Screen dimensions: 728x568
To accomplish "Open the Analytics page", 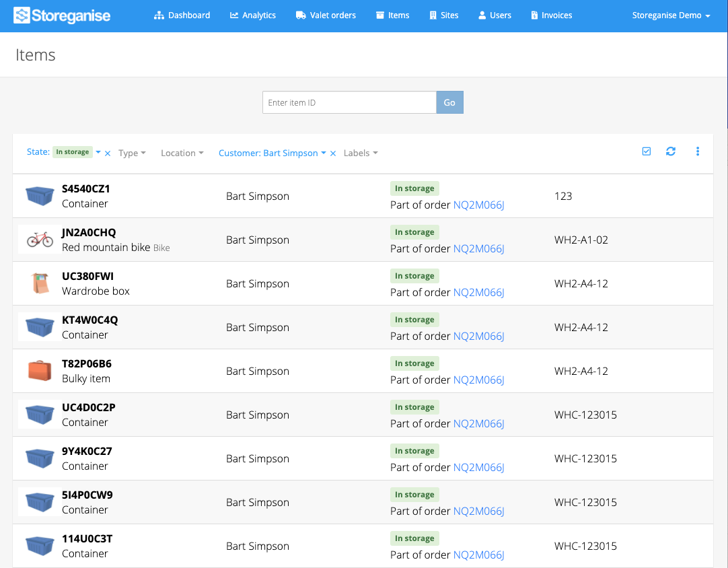I will click(x=253, y=15).
